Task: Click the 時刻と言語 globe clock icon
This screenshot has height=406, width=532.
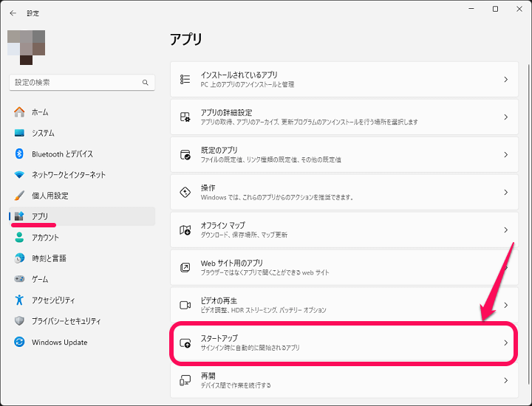Action: [x=19, y=258]
